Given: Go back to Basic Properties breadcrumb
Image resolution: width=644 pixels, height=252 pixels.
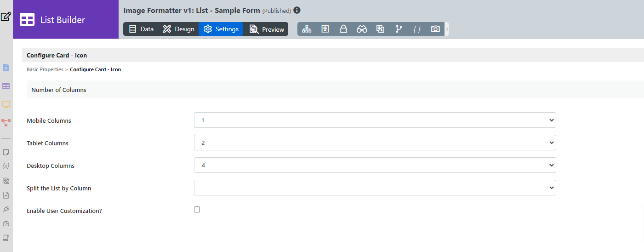Looking at the screenshot, I should [x=45, y=70].
